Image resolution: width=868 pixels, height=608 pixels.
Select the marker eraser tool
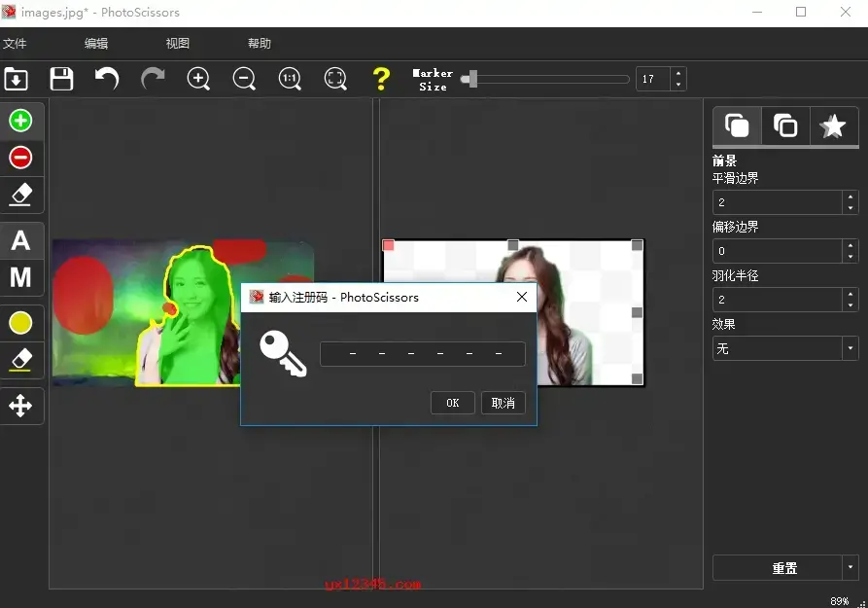pyautogui.click(x=20, y=195)
